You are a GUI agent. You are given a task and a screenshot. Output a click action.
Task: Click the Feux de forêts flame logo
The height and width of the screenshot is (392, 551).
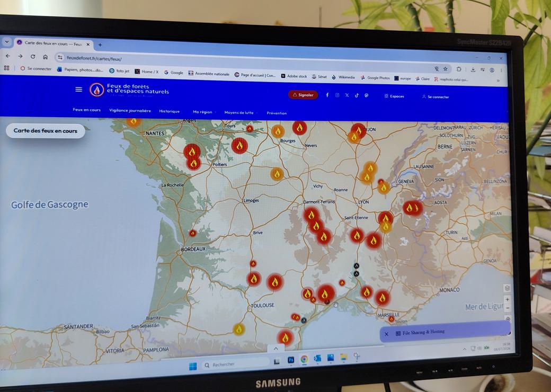[x=96, y=90]
